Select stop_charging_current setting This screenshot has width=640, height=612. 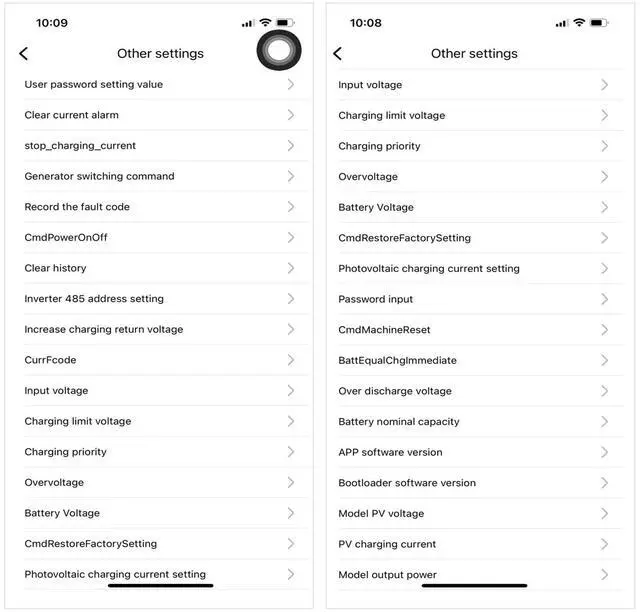click(x=80, y=146)
